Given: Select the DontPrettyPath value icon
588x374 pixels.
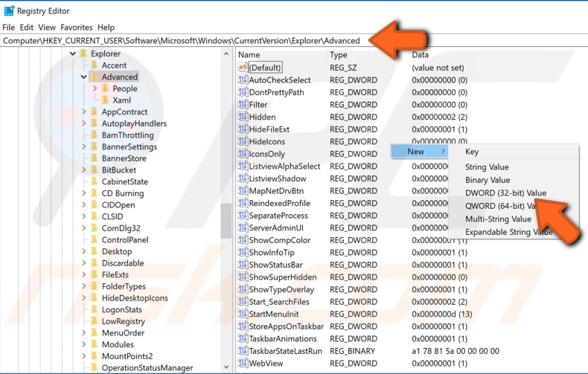Looking at the screenshot, I should pos(243,92).
